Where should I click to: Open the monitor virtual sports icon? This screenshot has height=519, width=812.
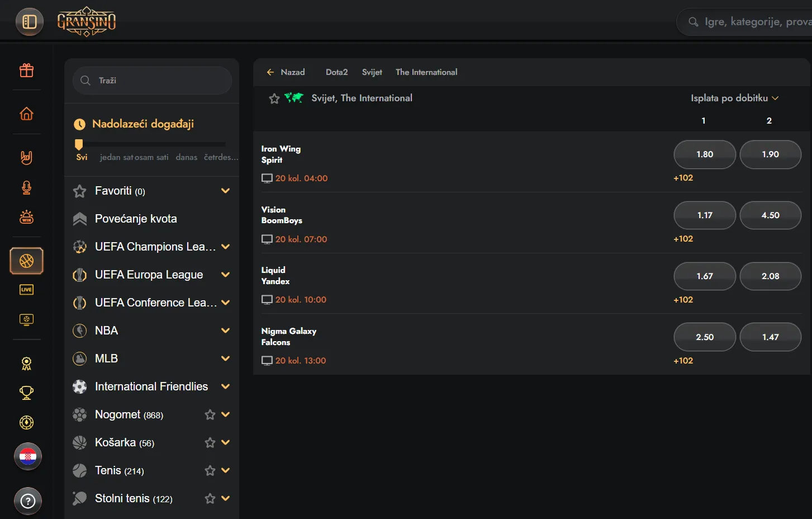pyautogui.click(x=26, y=319)
